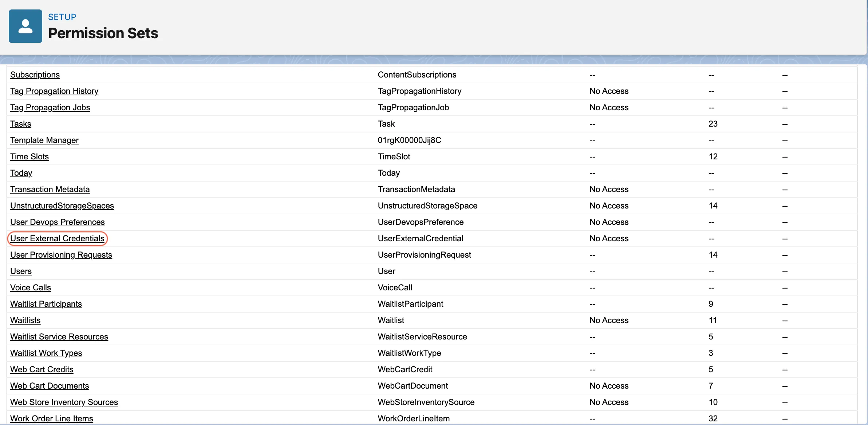Click No Access in User External Credentials row

(609, 238)
